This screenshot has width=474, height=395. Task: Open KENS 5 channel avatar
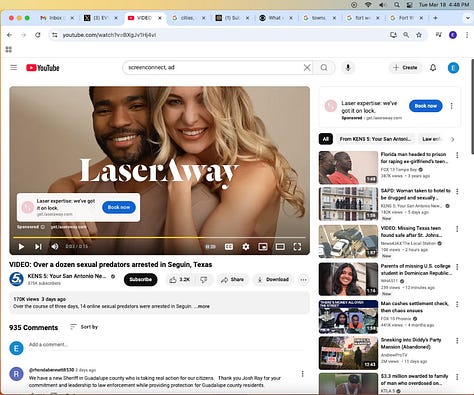pos(16,279)
